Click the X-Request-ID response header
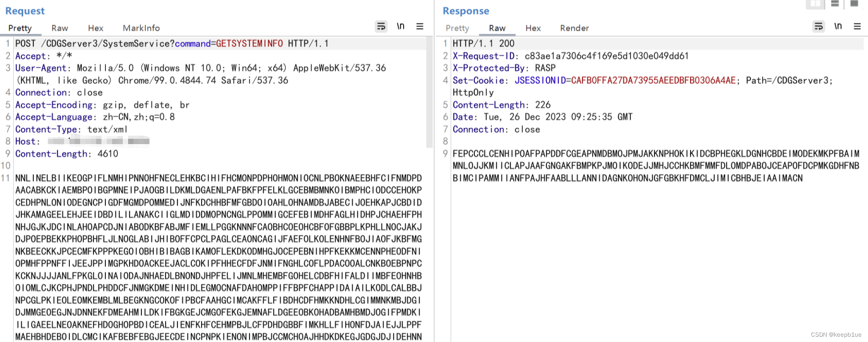868x342 pixels. coord(571,56)
